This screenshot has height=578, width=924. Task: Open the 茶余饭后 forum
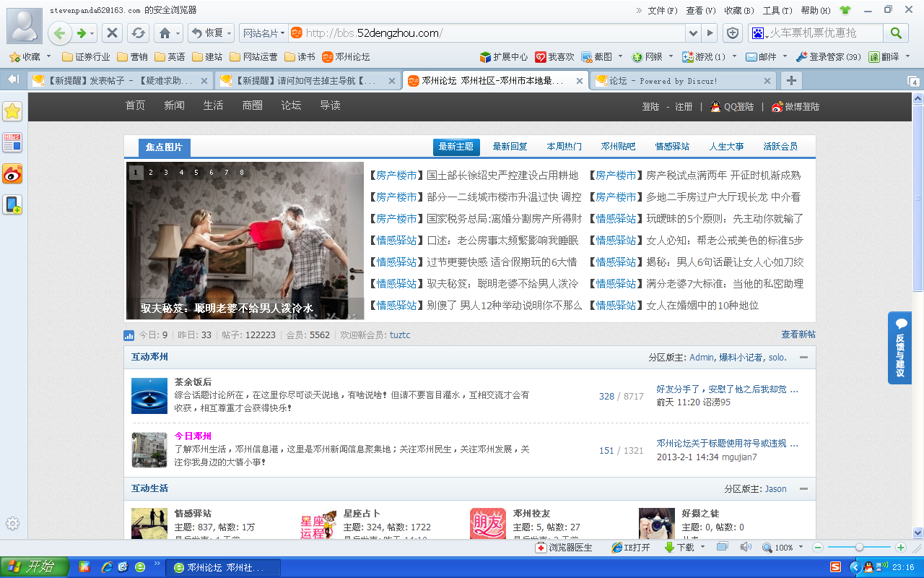coord(193,382)
